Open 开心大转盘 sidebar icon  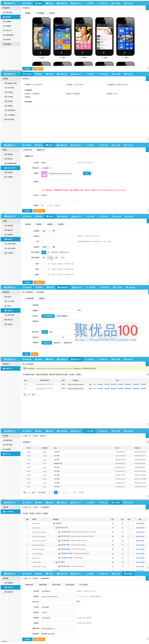(6, 301)
